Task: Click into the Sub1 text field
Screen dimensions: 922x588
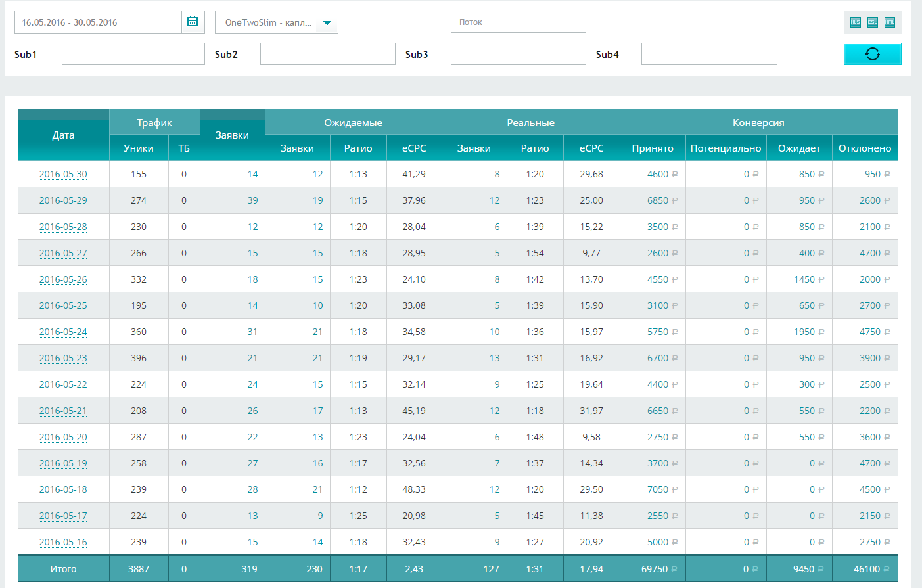Action: [133, 54]
